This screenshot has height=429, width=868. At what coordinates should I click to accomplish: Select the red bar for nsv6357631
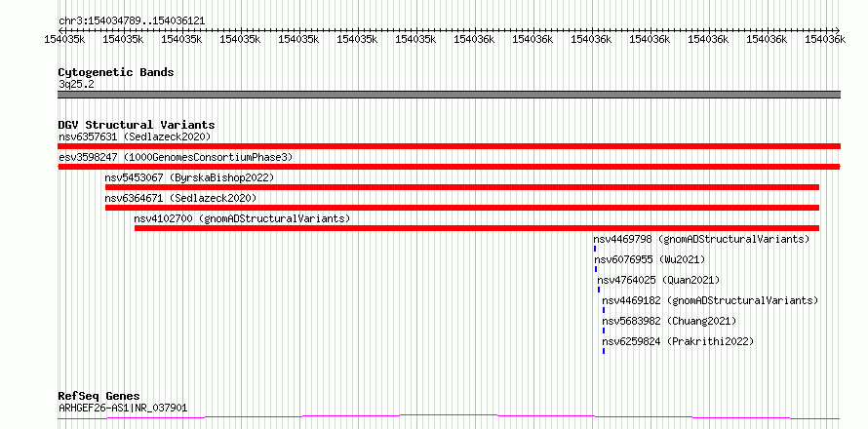[x=449, y=146]
